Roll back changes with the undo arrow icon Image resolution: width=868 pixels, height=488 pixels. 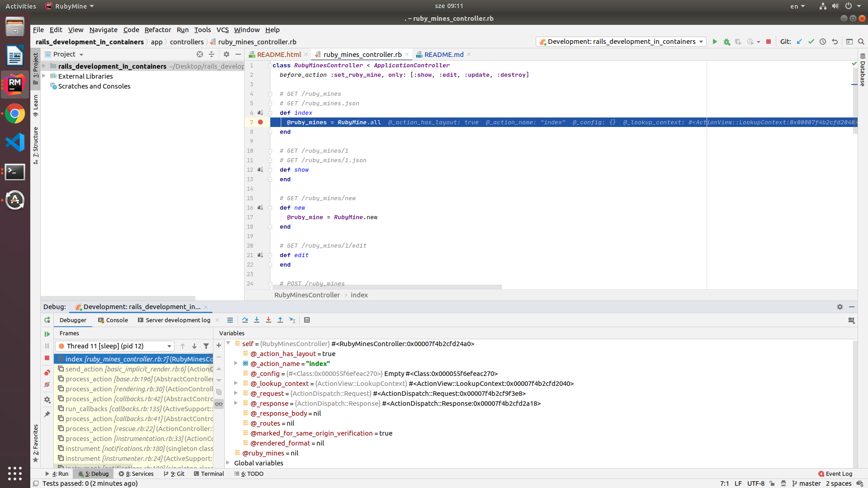click(x=835, y=42)
